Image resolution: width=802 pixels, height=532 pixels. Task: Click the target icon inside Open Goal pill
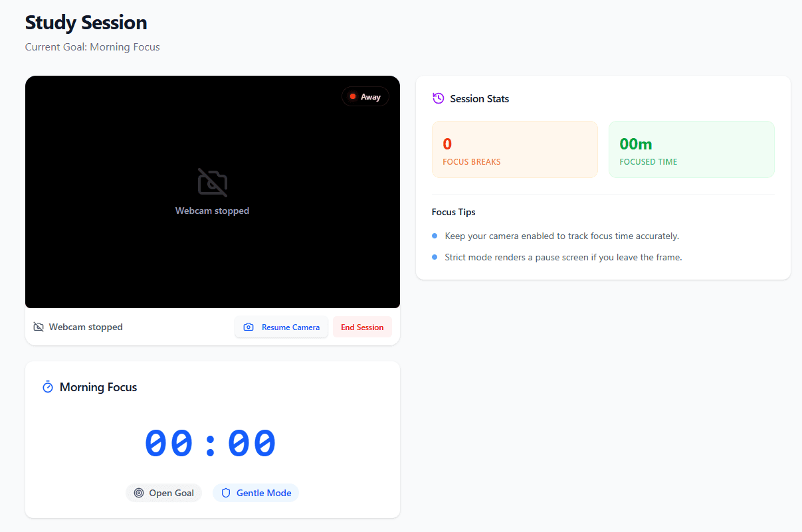tap(139, 493)
